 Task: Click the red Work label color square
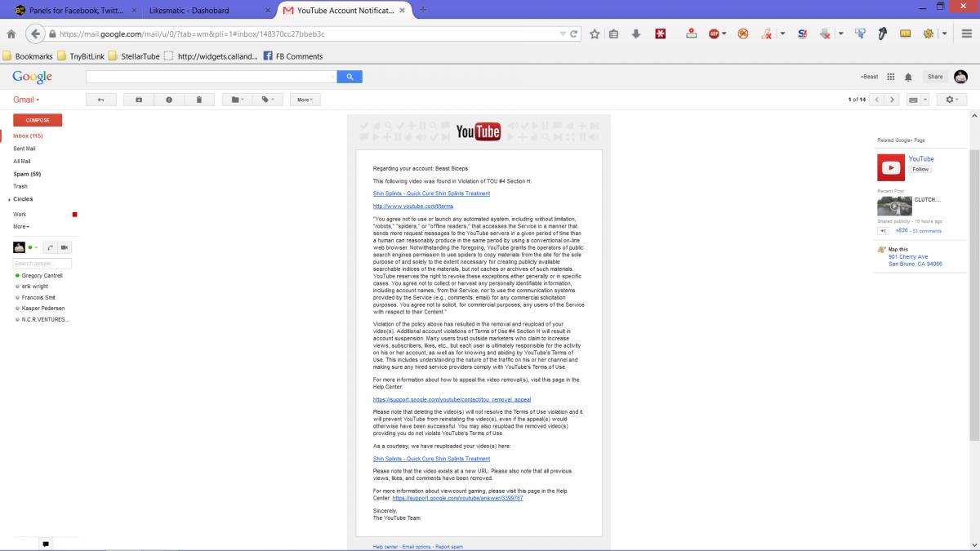coord(75,214)
